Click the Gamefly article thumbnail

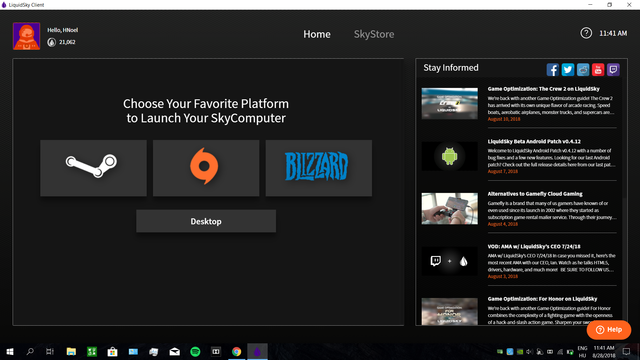(449, 209)
